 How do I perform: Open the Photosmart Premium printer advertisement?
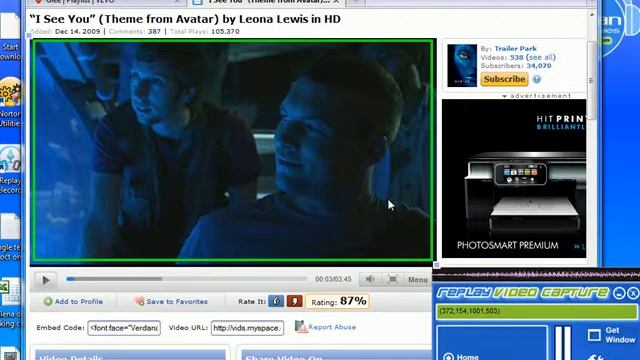[514, 178]
